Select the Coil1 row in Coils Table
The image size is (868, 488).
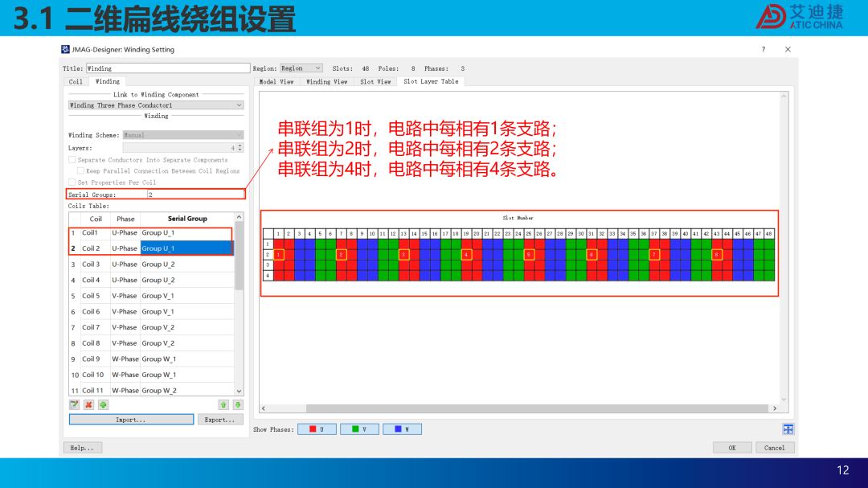151,232
